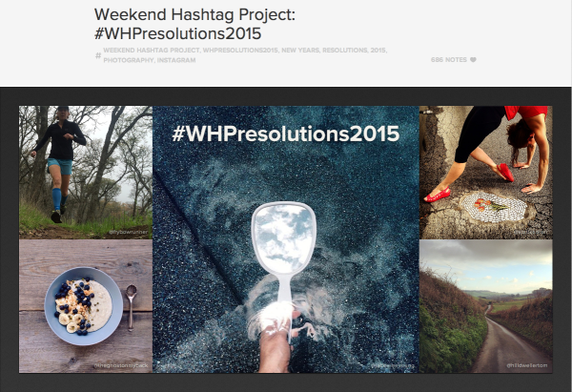
Task: Click the heart like icon
Action: point(473,60)
